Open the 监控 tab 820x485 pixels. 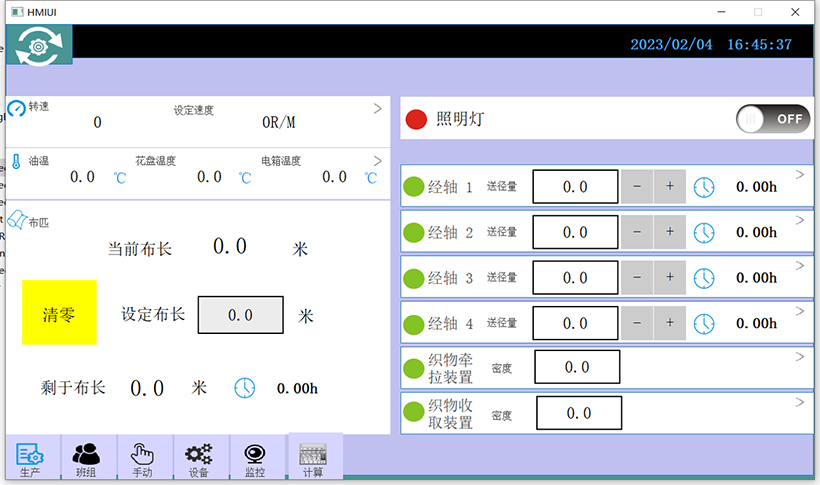pos(255,458)
